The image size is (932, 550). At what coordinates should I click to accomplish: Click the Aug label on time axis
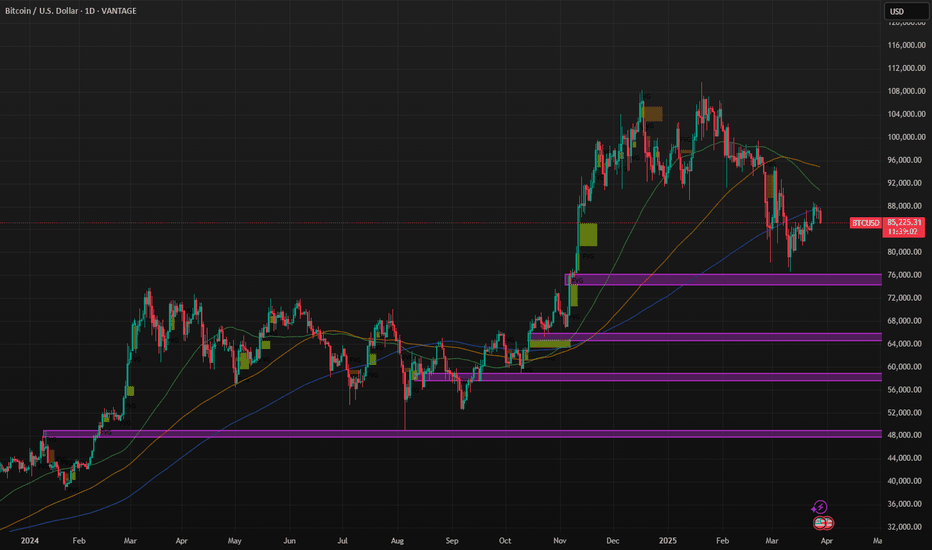[x=397, y=541]
